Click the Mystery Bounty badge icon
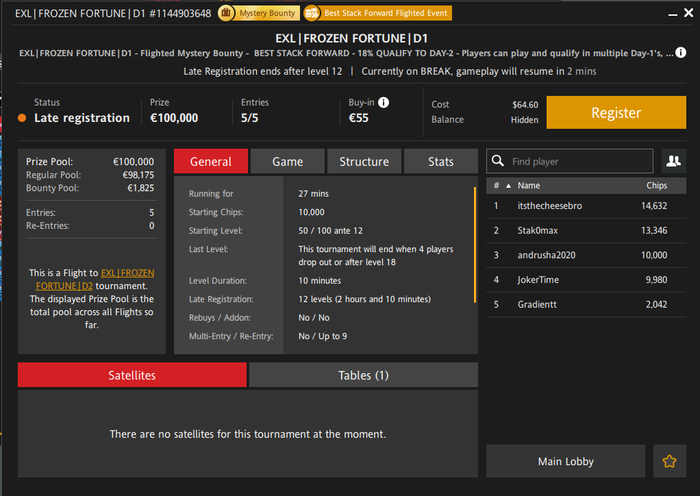This screenshot has height=496, width=700. pyautogui.click(x=226, y=13)
